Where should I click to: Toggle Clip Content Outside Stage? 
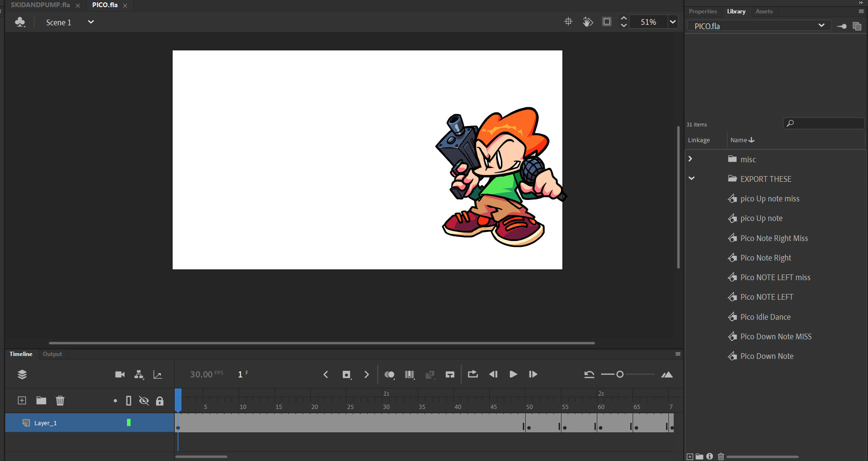[606, 21]
